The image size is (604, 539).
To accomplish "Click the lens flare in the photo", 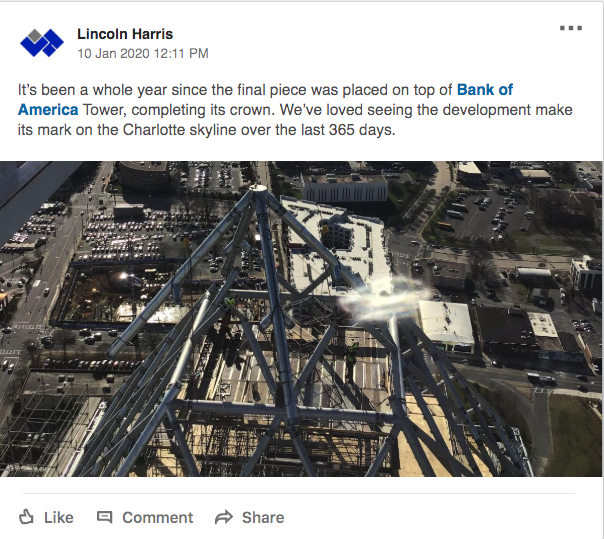I will point(381,299).
